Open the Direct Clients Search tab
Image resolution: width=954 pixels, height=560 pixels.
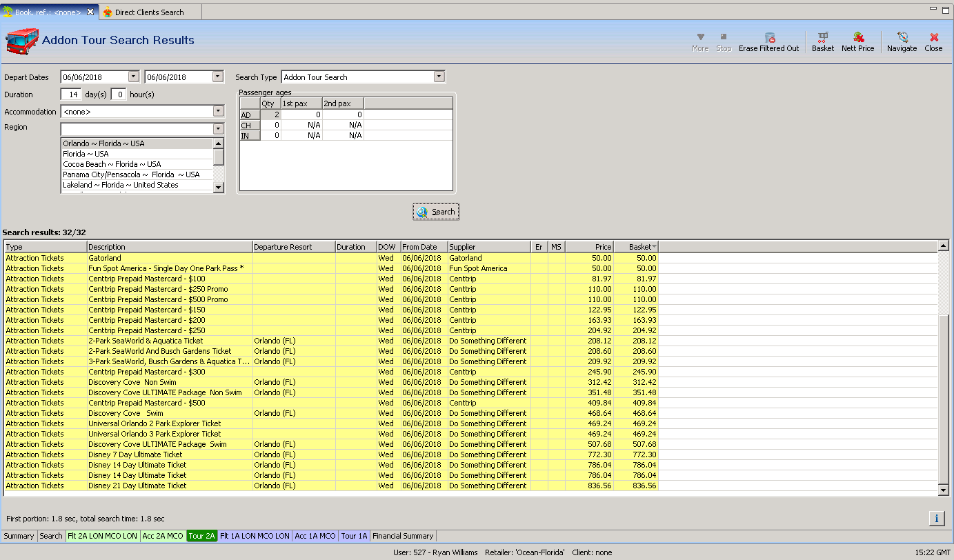tap(149, 12)
